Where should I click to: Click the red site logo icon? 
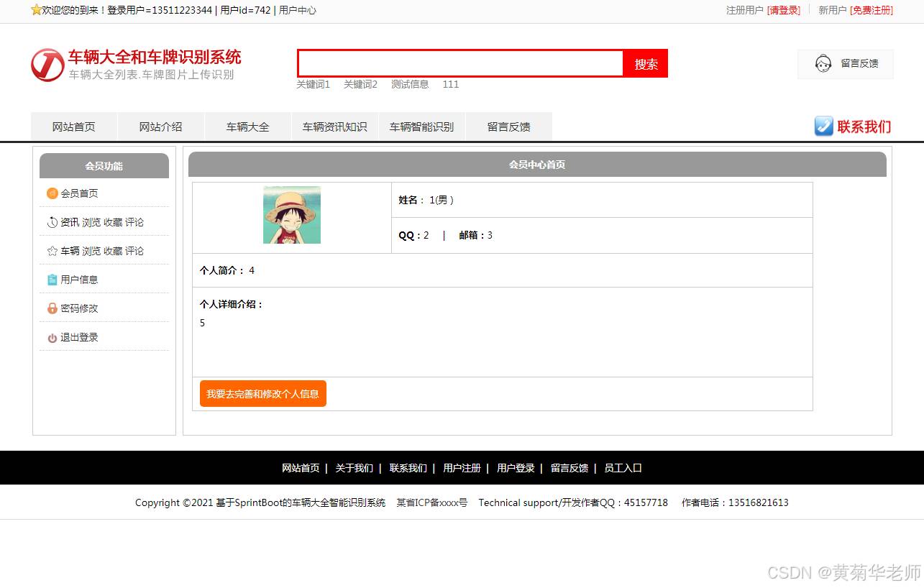click(x=47, y=65)
